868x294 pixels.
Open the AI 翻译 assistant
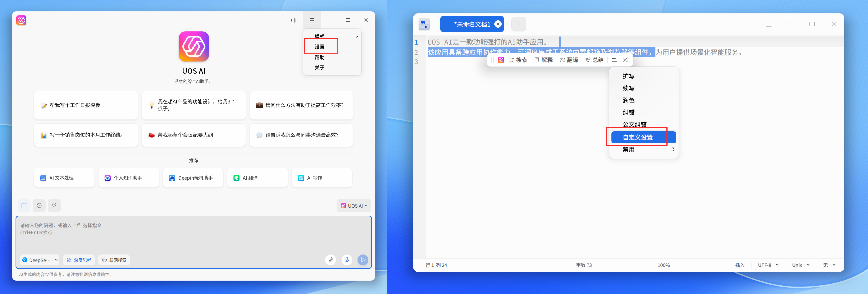257,177
